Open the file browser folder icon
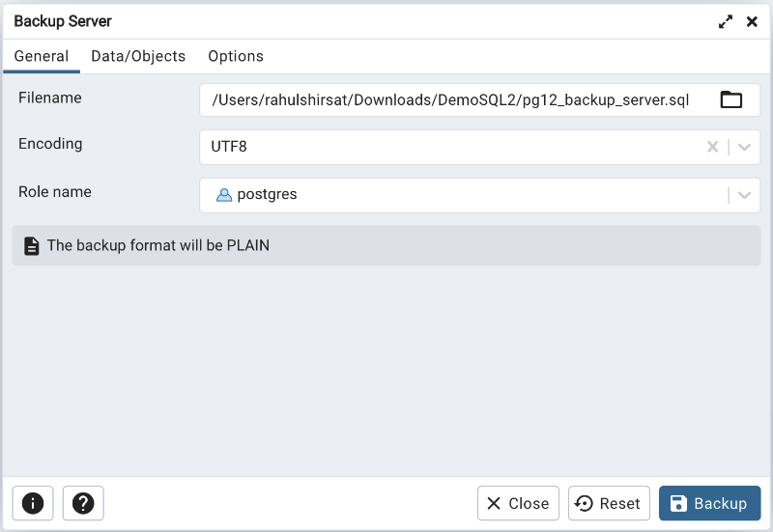This screenshot has height=532, width=773. coord(730,99)
